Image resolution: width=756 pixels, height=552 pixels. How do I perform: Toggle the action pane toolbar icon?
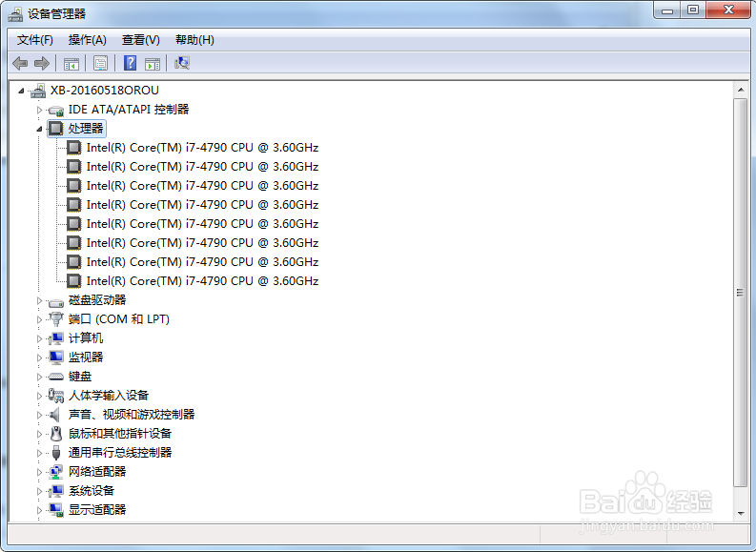pos(153,63)
